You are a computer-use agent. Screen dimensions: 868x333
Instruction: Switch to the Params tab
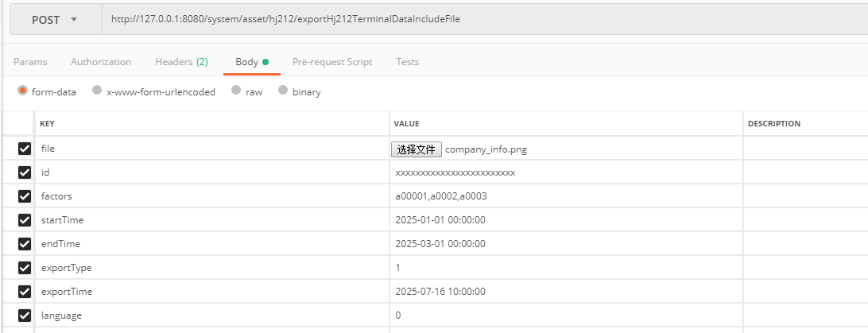(30, 62)
